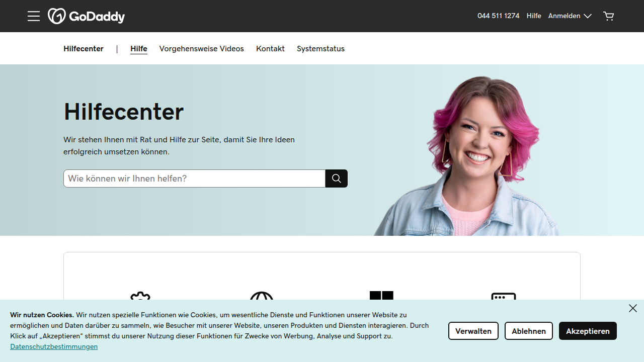Screen dimensions: 644x362
Task: Click the Akzeptieren cookie button
Action: pyautogui.click(x=588, y=331)
